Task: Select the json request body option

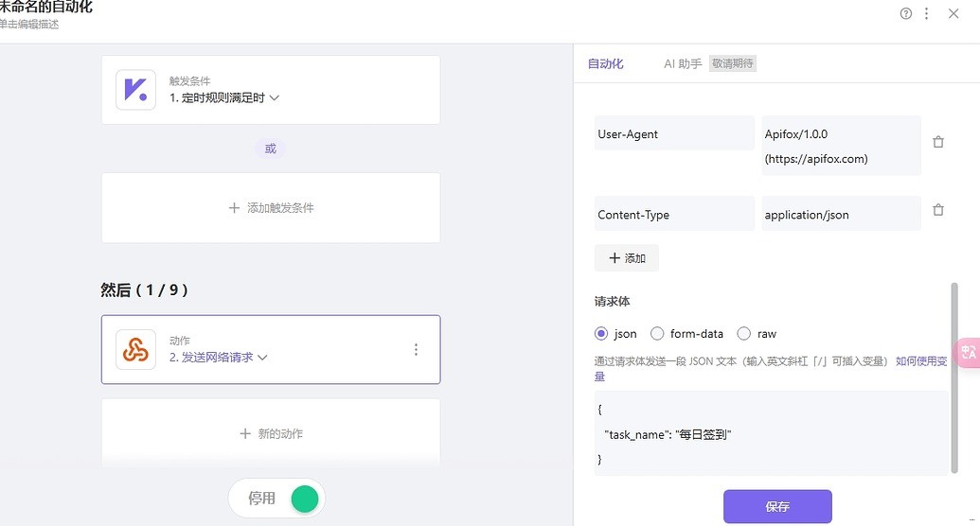Action: [x=601, y=333]
